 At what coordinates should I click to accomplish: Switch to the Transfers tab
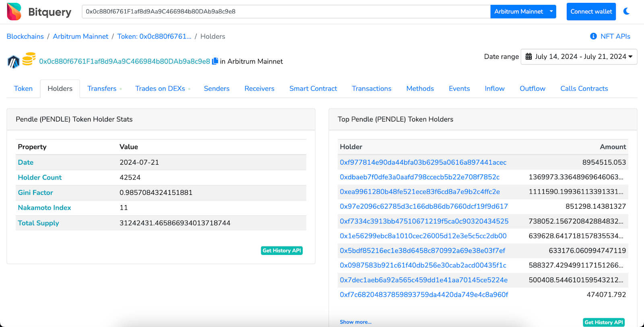click(x=102, y=89)
